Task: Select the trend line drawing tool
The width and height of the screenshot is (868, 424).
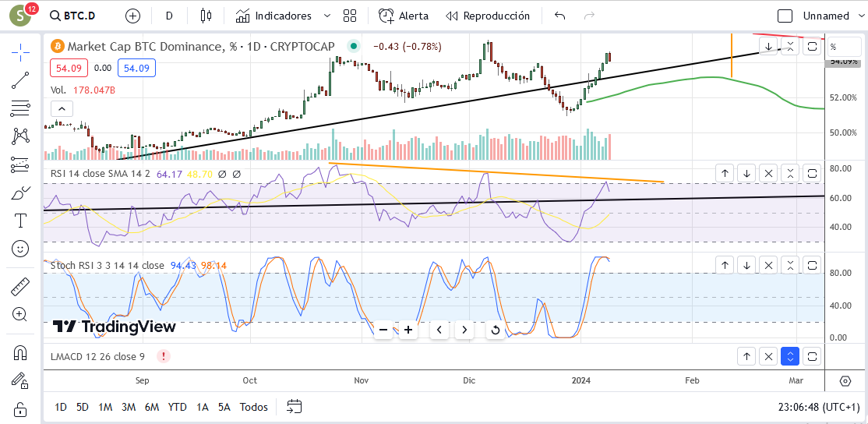Action: (20, 80)
